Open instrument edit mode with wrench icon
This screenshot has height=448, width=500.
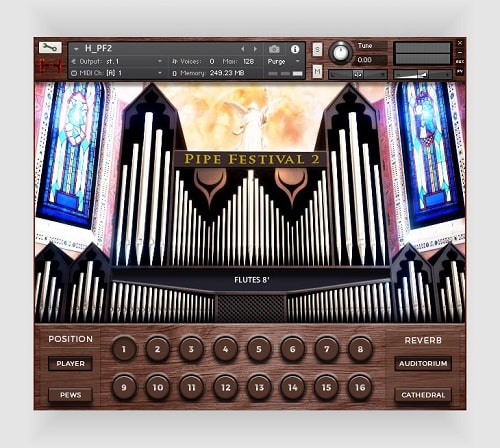pyautogui.click(x=50, y=48)
